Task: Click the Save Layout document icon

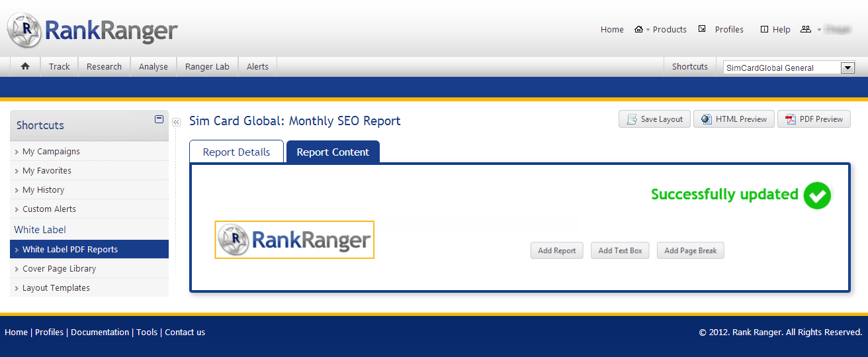Action: (x=631, y=119)
